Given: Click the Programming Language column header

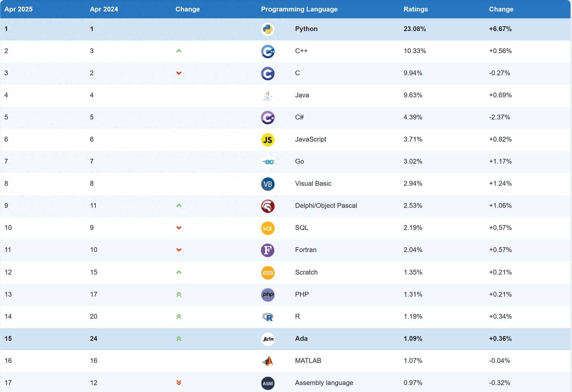Looking at the screenshot, I should 299,9.
